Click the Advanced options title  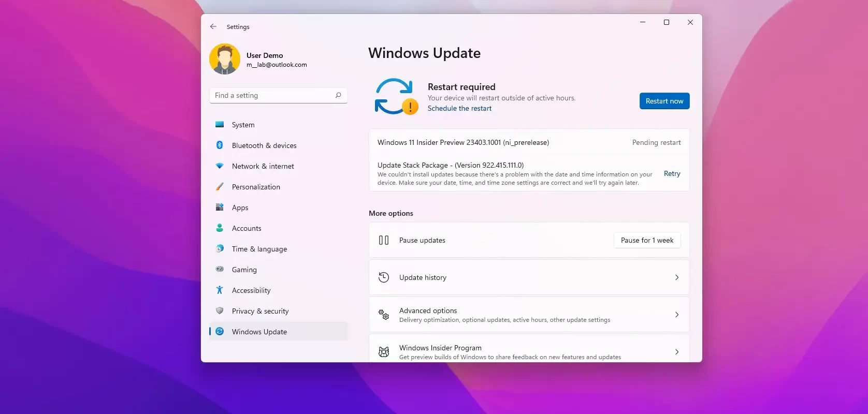(x=428, y=310)
